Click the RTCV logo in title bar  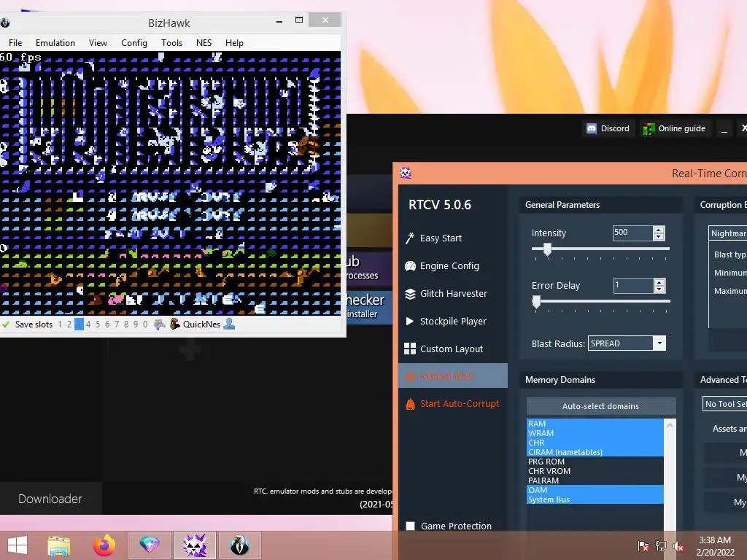[x=406, y=173]
